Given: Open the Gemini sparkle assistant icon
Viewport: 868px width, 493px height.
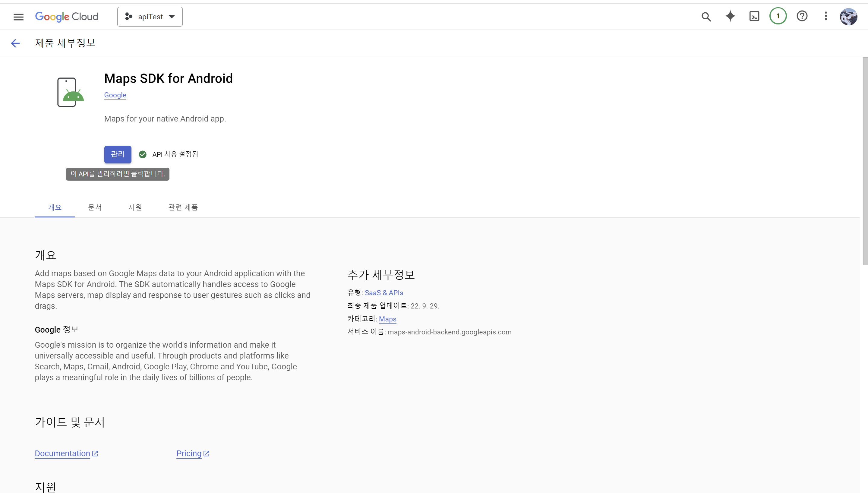Looking at the screenshot, I should pos(730,16).
